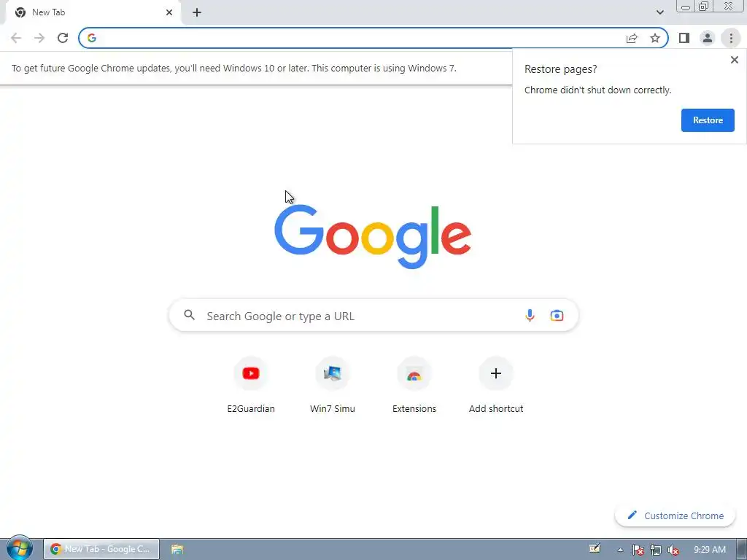Add a new shortcut tile
Image resolution: width=747 pixels, height=560 pixels.
[496, 386]
